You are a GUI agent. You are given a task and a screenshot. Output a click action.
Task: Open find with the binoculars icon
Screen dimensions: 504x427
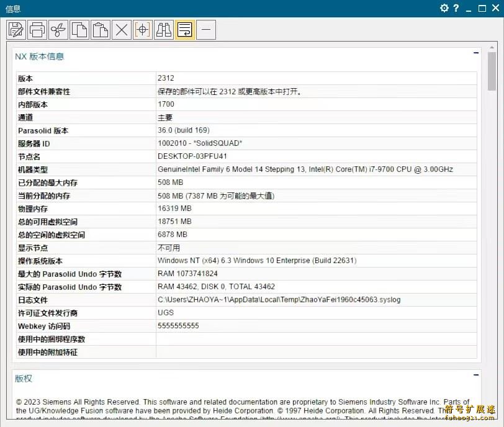163,29
